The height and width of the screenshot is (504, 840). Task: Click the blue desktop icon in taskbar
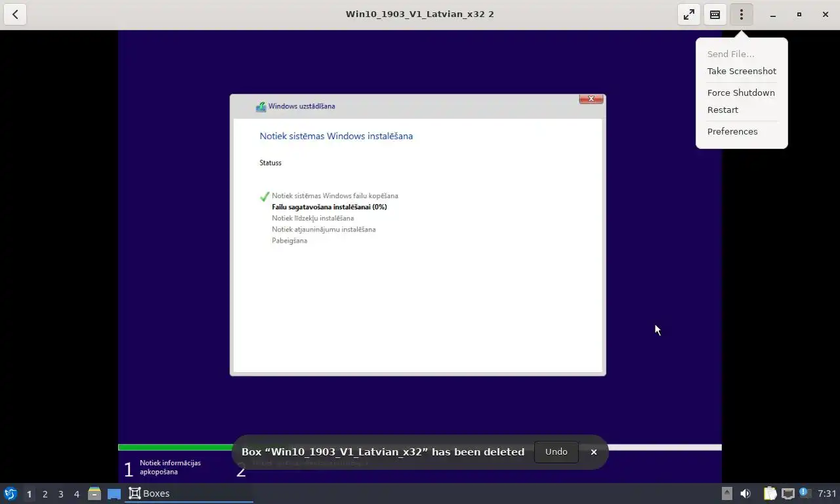coord(114,493)
